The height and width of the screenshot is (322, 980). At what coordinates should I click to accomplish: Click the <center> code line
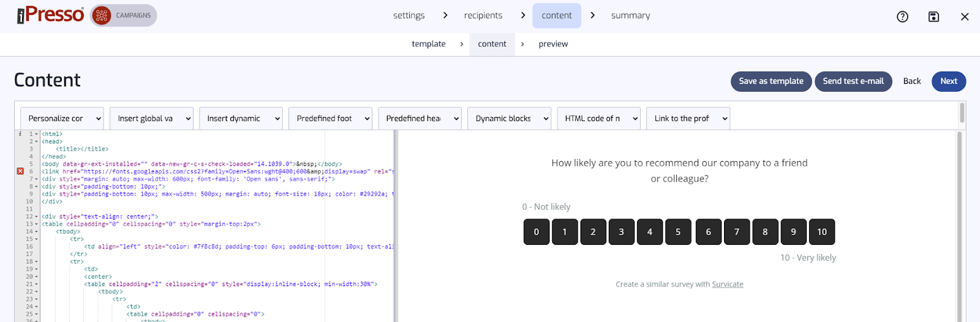coord(98,277)
